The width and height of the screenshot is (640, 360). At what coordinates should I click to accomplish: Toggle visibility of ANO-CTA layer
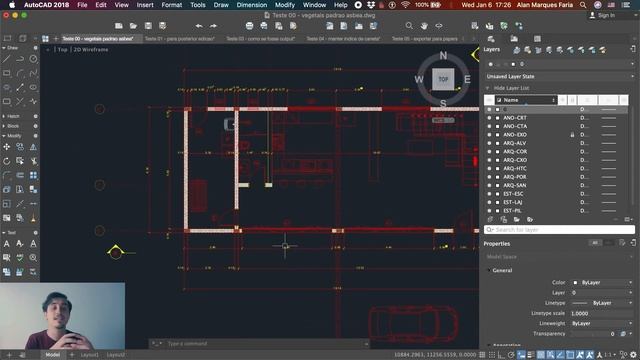pyautogui.click(x=489, y=126)
